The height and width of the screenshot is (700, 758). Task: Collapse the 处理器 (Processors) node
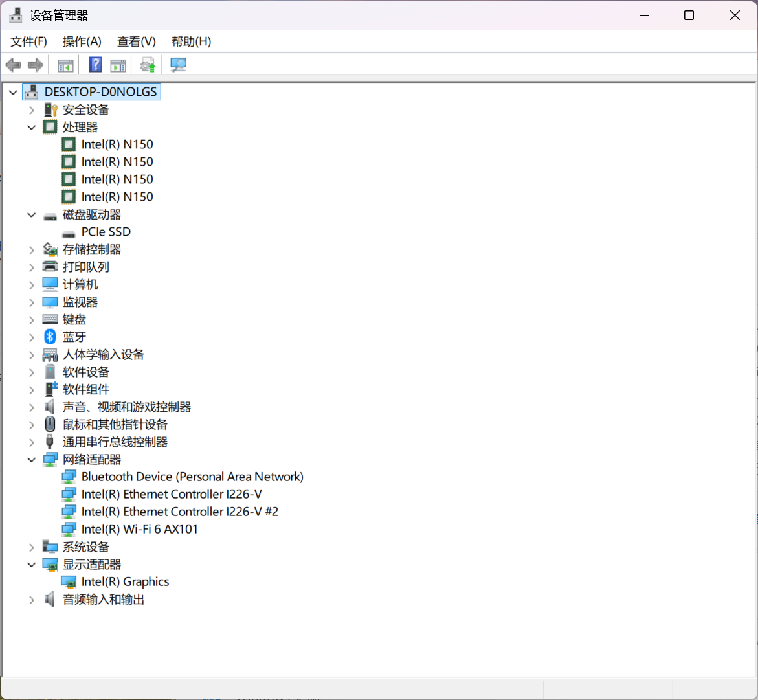tap(31, 127)
